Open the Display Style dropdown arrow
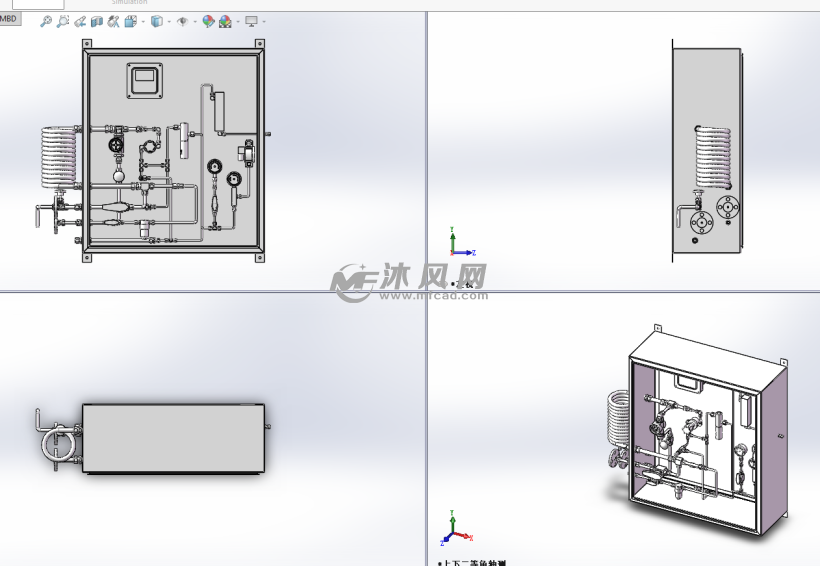This screenshot has width=820, height=566. [x=169, y=22]
